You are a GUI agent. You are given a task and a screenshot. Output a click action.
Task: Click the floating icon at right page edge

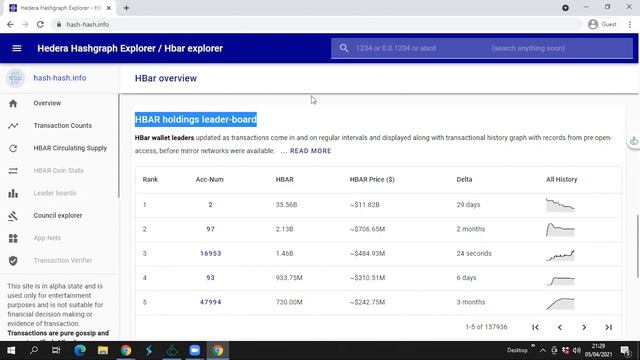point(633,142)
